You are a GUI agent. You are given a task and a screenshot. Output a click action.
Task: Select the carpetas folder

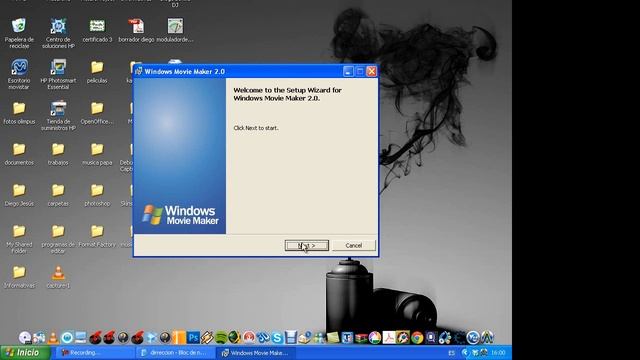click(58, 195)
